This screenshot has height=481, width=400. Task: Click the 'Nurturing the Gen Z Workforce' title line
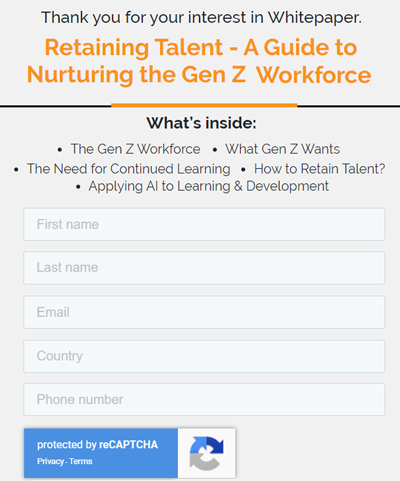click(x=199, y=75)
